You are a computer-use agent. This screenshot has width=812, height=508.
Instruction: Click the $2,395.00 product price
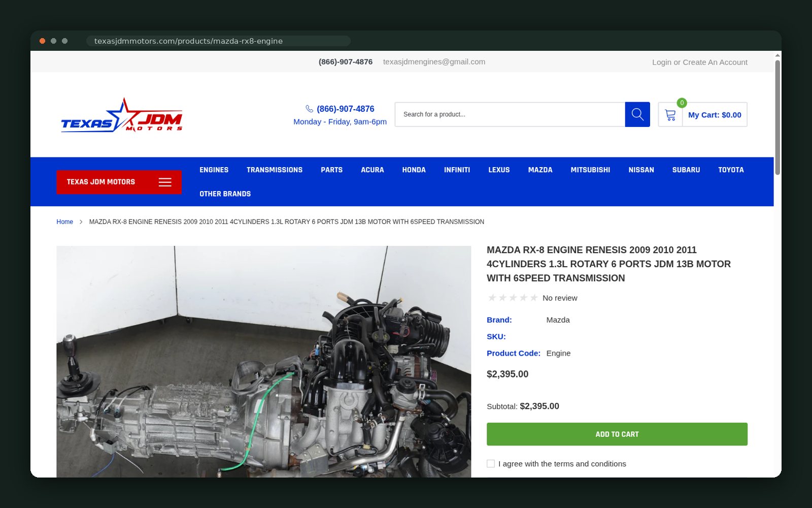click(x=507, y=374)
